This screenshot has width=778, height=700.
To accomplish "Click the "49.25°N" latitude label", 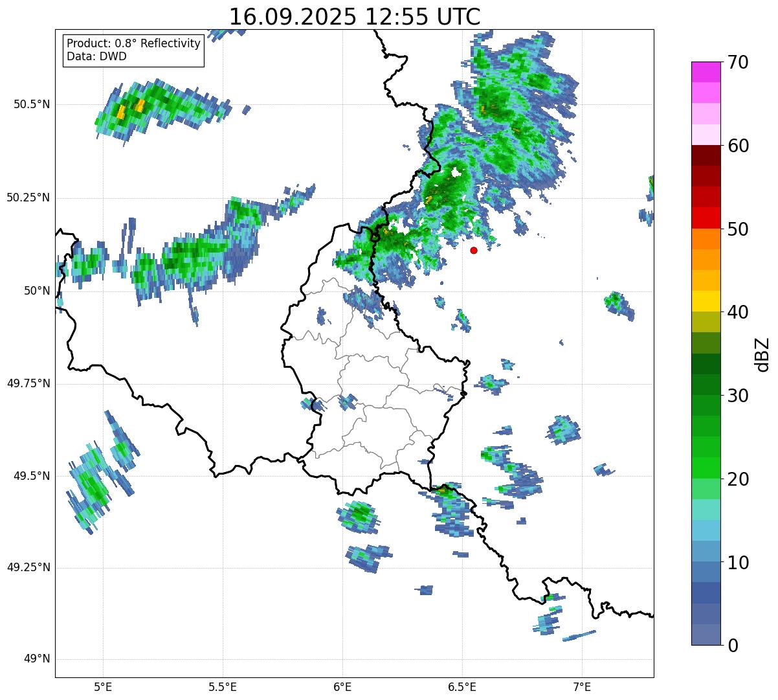I will 28,567.
